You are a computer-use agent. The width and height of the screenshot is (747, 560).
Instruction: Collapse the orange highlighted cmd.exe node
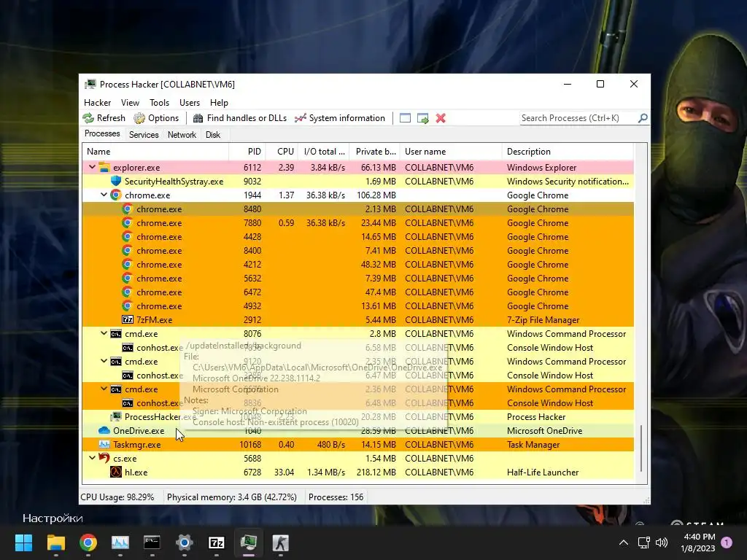[x=104, y=389]
